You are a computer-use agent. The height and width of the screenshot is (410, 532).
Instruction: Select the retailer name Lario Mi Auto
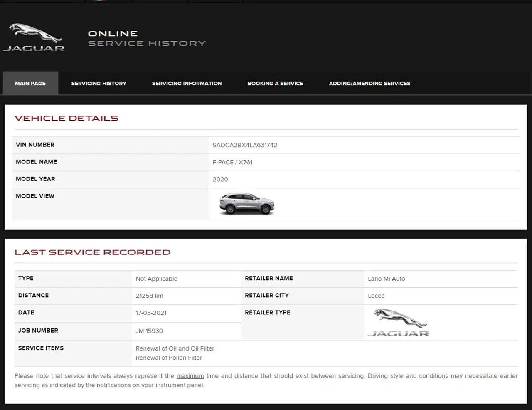coord(387,279)
